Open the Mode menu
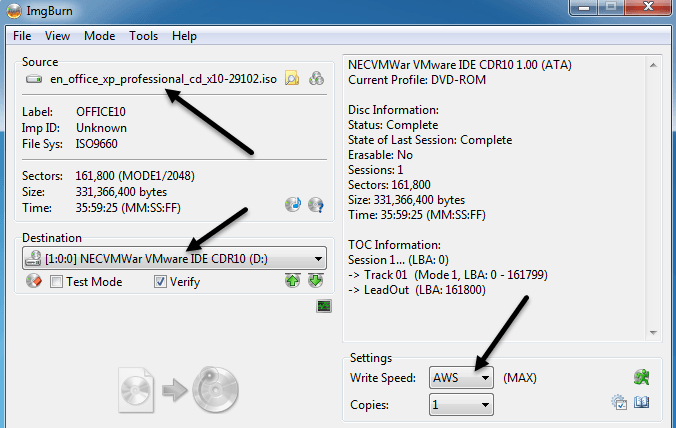The height and width of the screenshot is (428, 676). (100, 36)
